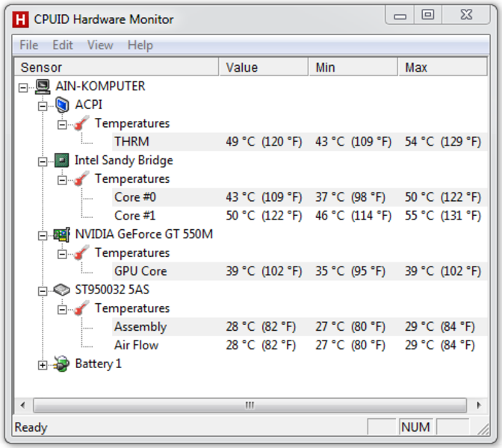Select the Core #1 row

[x=300, y=216]
